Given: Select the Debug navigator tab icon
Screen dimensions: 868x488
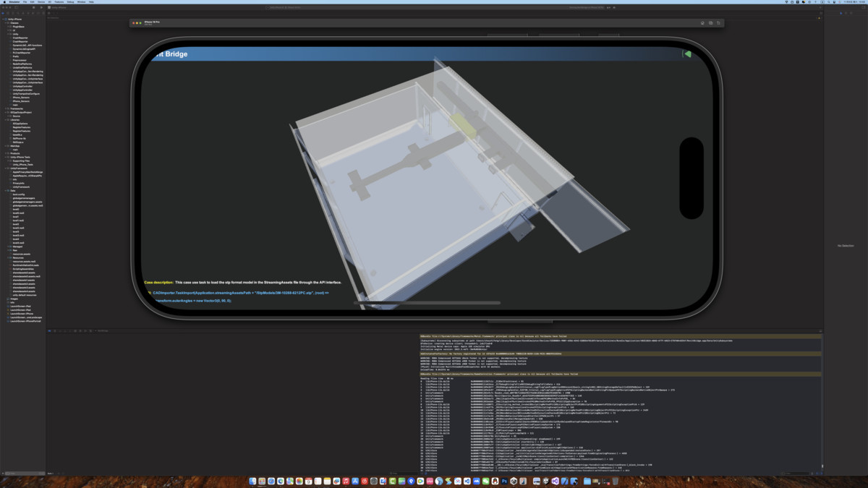Looking at the screenshot, I should (x=33, y=13).
